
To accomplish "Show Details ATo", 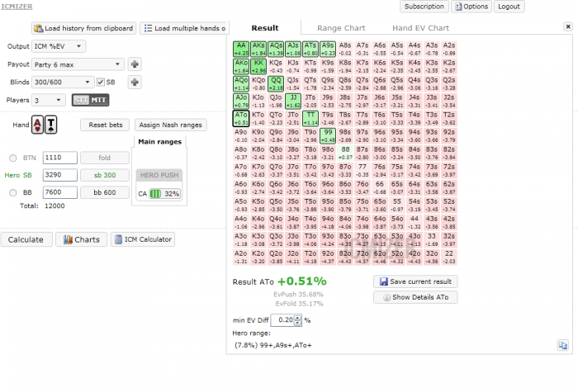I will tap(415, 297).
